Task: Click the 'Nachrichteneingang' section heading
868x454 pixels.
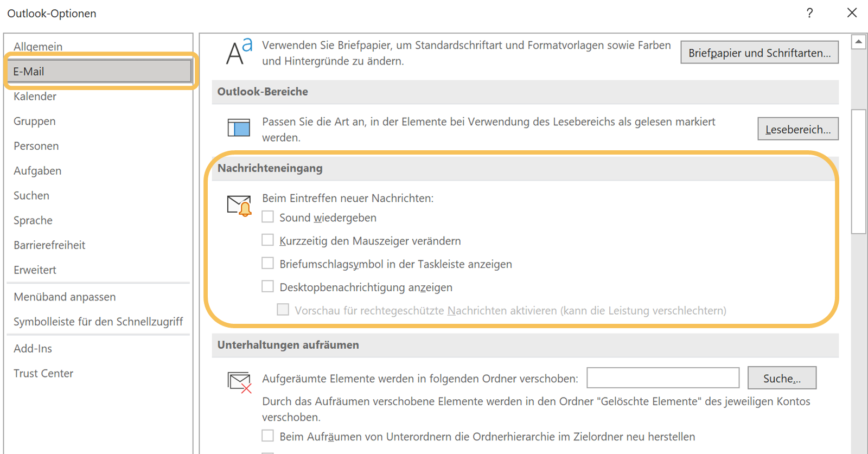Action: coord(270,168)
